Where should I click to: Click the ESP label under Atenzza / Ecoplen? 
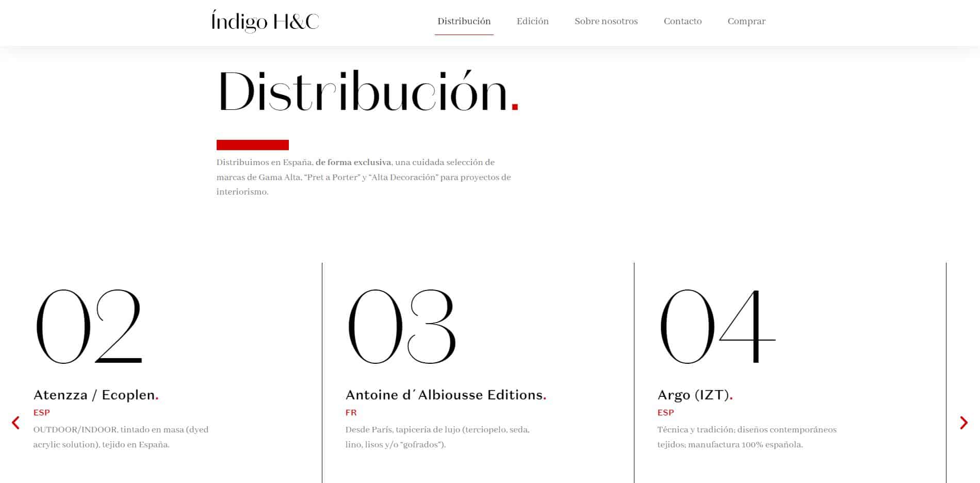(42, 412)
